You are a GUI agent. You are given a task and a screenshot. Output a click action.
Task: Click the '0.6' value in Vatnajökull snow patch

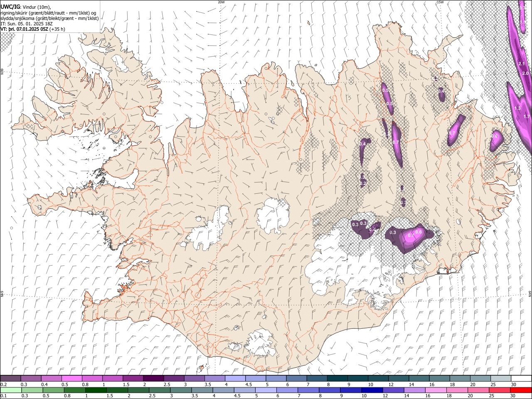pos(419,232)
